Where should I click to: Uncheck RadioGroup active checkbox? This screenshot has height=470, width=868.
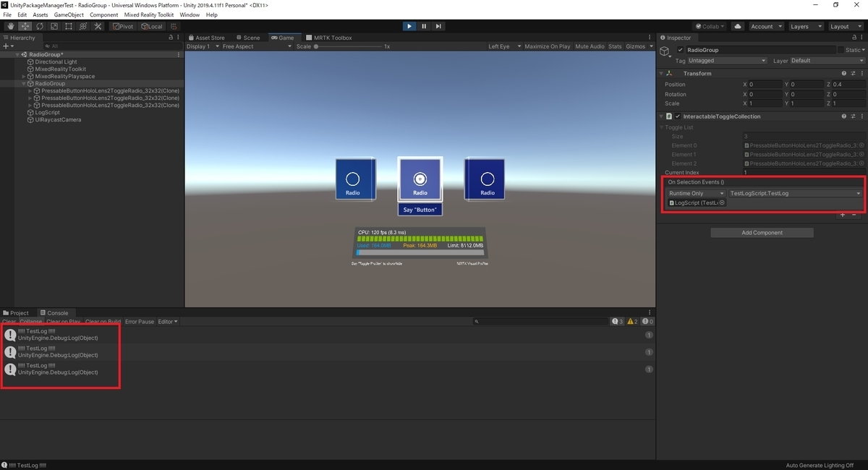[x=680, y=50]
